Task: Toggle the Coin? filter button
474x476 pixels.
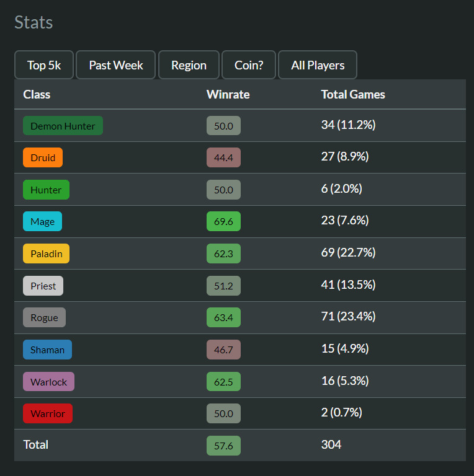Action: (x=249, y=65)
